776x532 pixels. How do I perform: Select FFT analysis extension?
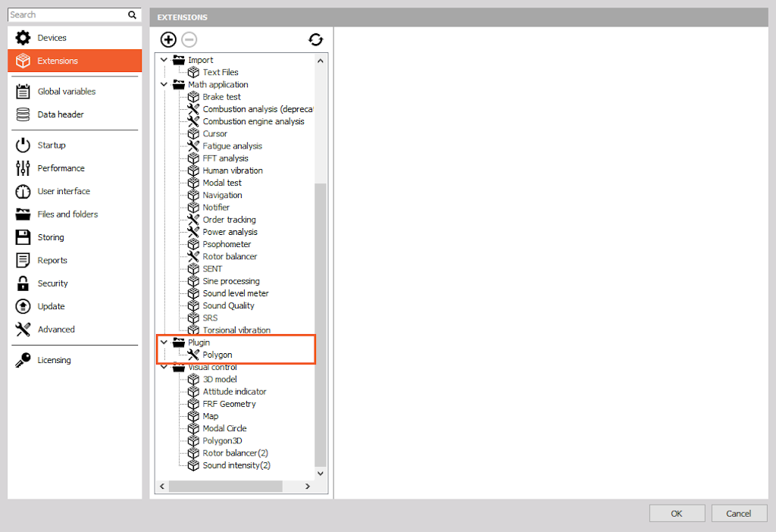coord(225,158)
